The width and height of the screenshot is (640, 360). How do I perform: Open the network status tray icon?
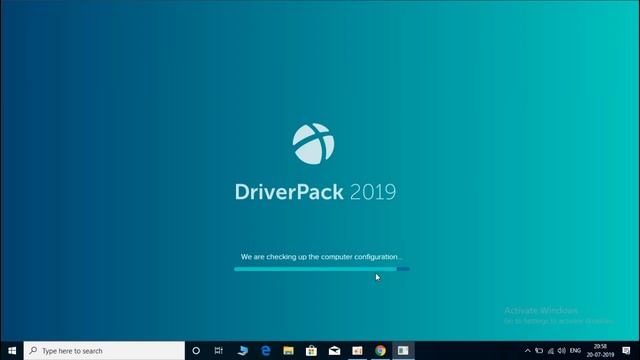[x=551, y=351]
